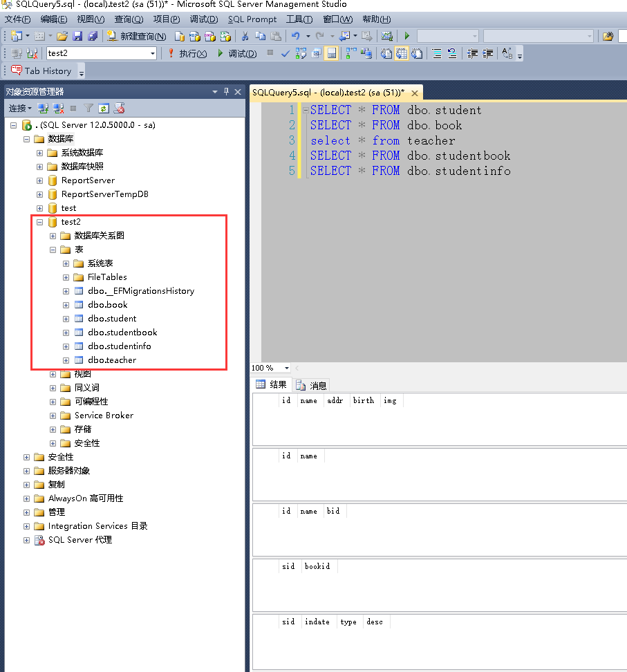Disconnect server in Object Explorer toolbar
The image size is (627, 672).
pos(58,109)
